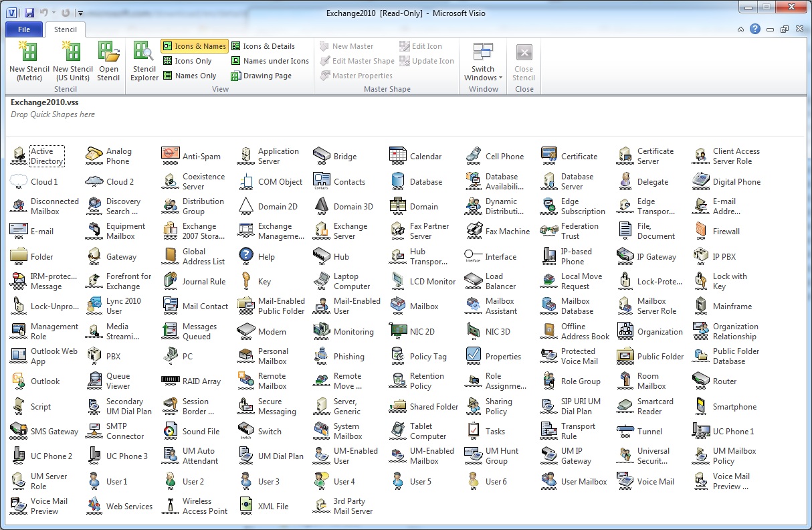812x530 pixels.
Task: Switch to the Stencil tab
Action: click(65, 29)
